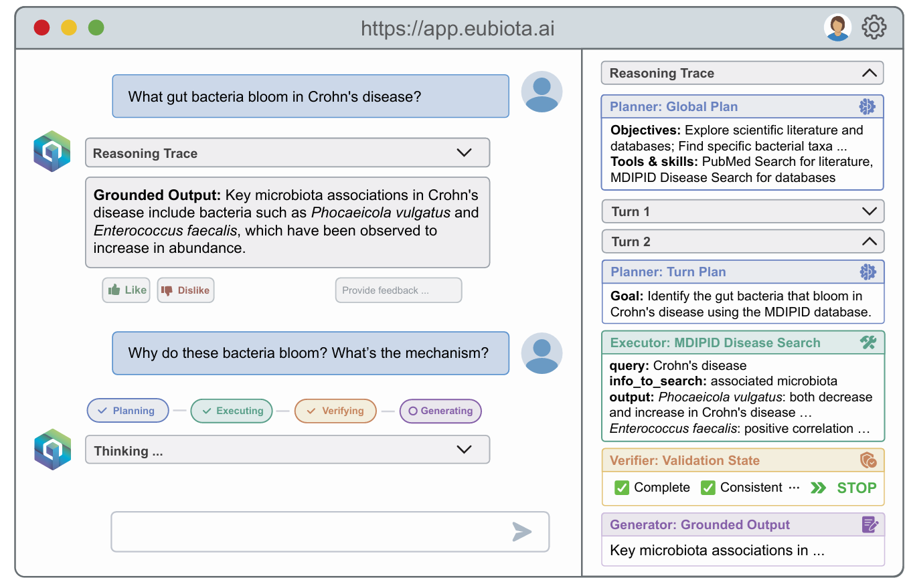Toggle the Consistent checkbox in Validation State

tap(708, 488)
